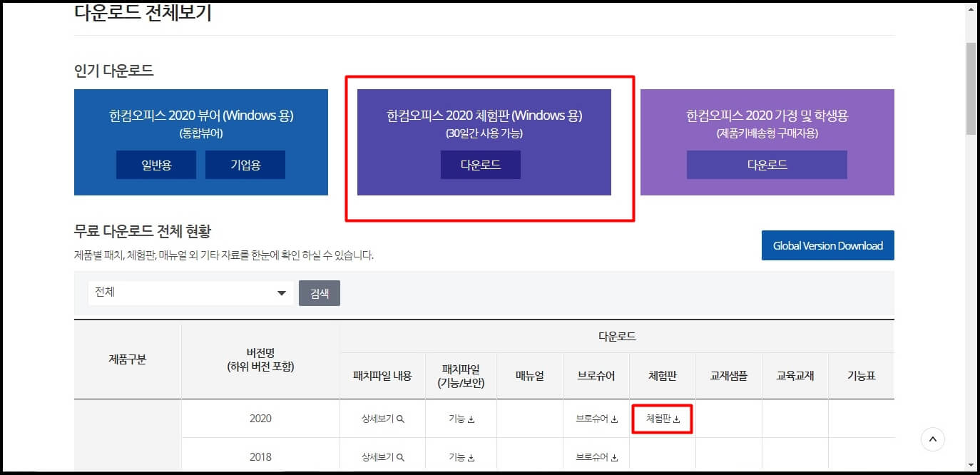
Task: Select the 2018 version cell
Action: click(x=260, y=457)
